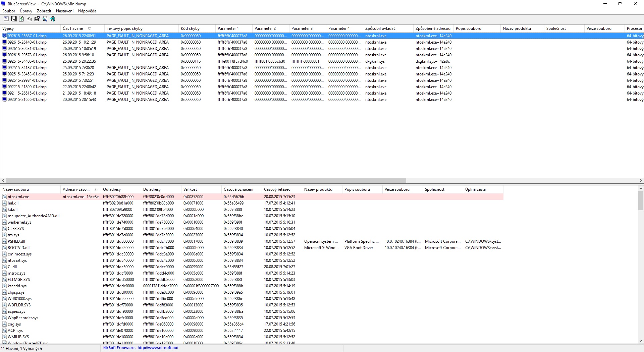Viewport: 644px width, 352px height.
Task: Sort drivers by Adresa v záso... column
Action: coord(76,189)
